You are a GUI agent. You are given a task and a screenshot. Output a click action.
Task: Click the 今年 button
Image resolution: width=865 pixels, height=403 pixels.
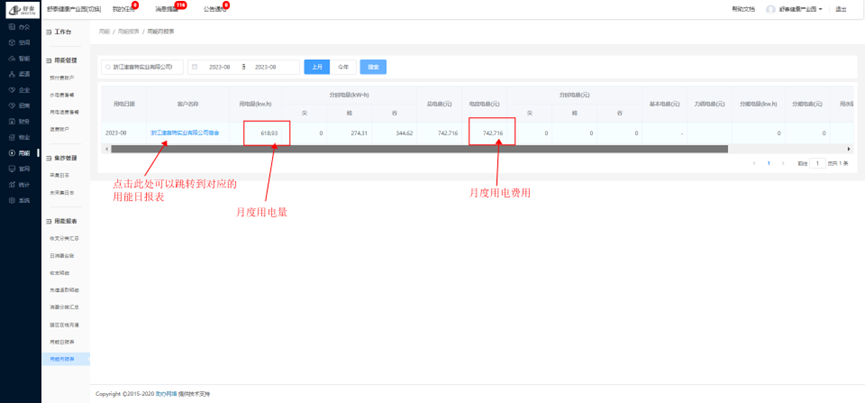343,67
